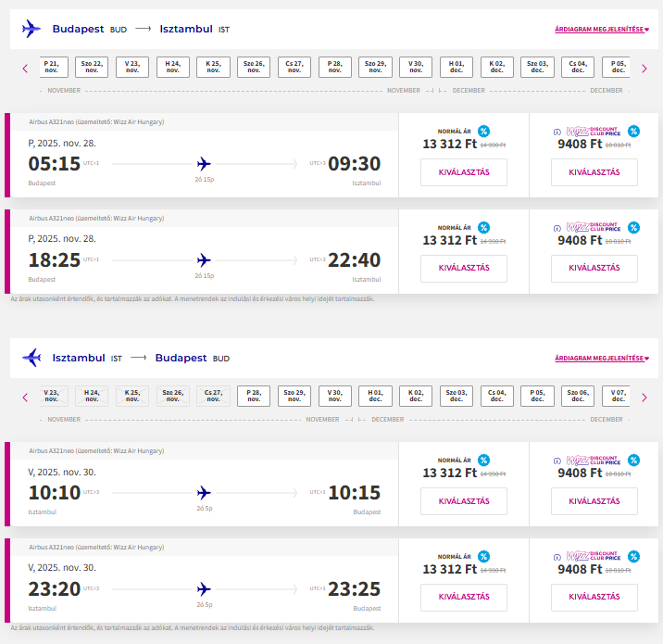Image resolution: width=663 pixels, height=644 pixels.
Task: Select discount club price for 23:20 flight
Action: pyautogui.click(x=594, y=597)
